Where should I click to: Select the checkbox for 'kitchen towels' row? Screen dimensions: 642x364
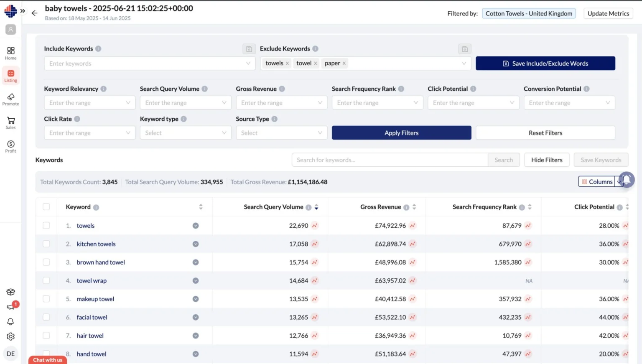46,244
